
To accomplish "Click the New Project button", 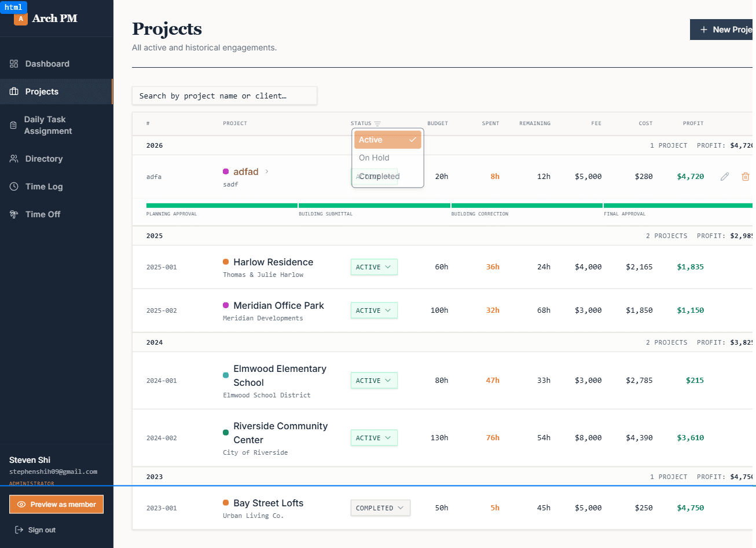I will point(723,30).
